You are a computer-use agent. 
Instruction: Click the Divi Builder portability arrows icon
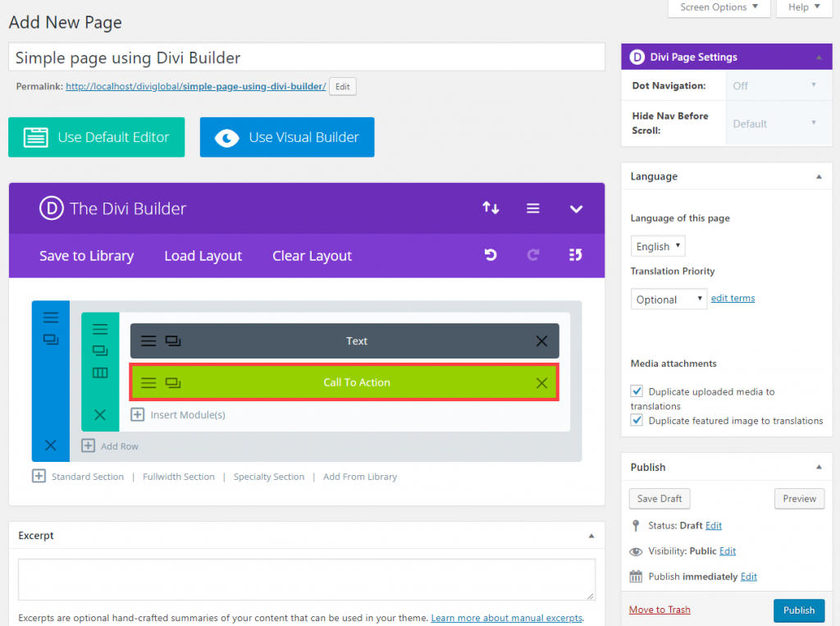point(491,208)
